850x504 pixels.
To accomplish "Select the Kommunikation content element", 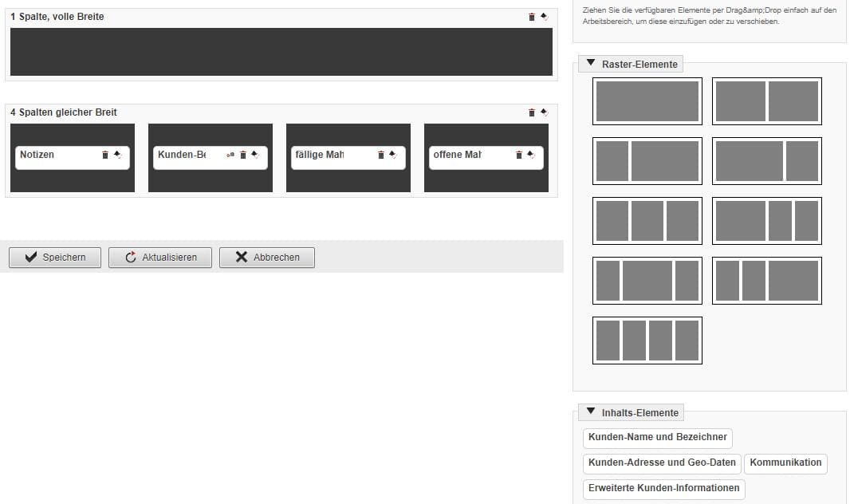I will (785, 463).
